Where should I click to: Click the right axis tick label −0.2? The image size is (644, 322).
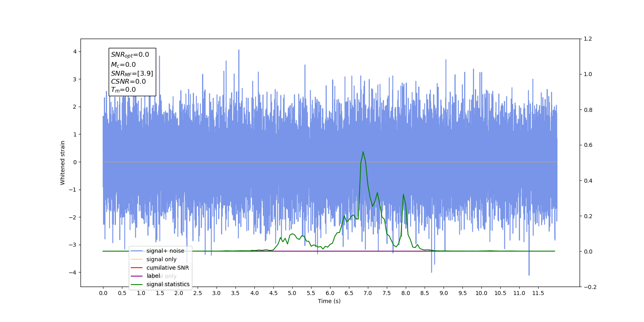[x=590, y=287]
